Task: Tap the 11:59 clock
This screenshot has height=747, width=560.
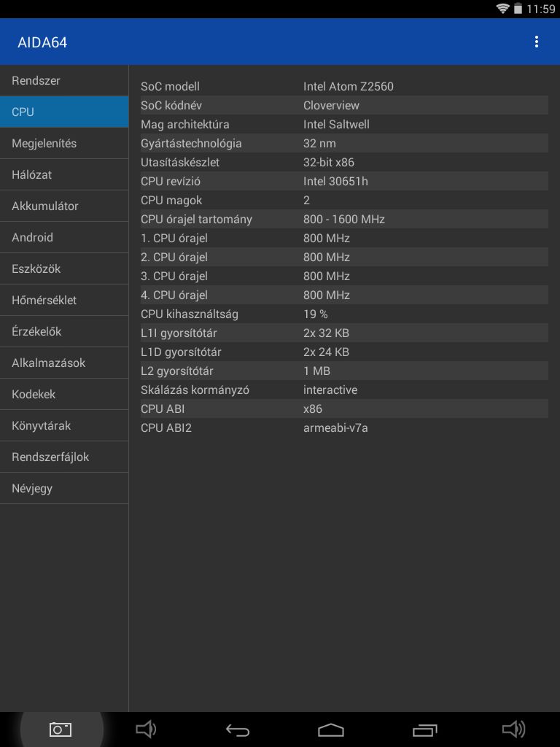Action: point(541,9)
